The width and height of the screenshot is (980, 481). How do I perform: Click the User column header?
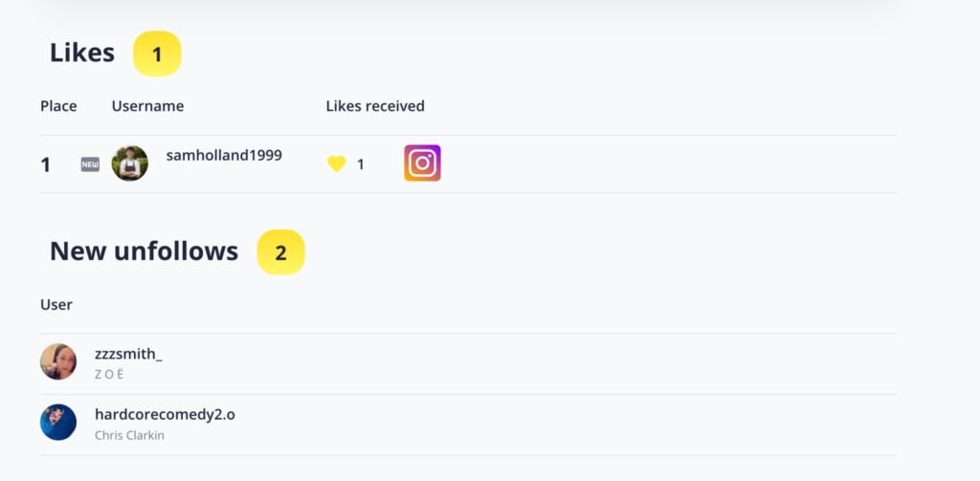point(56,305)
